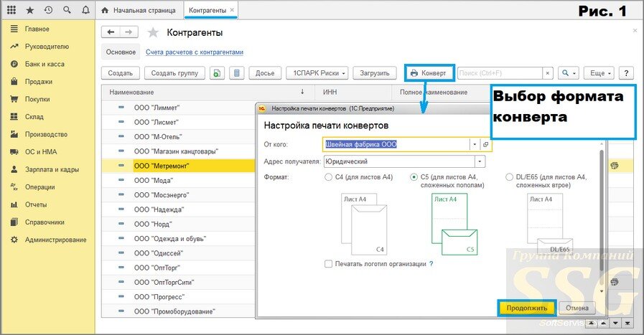Viewport: 644px width, 335px height.
Task: Add Контрагенты to favorites star
Action: [x=153, y=32]
